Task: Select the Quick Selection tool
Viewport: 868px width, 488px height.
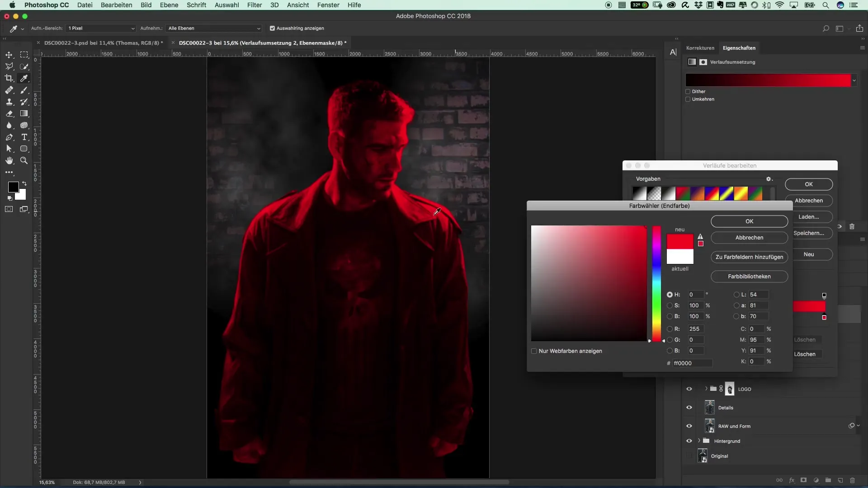Action: click(24, 66)
